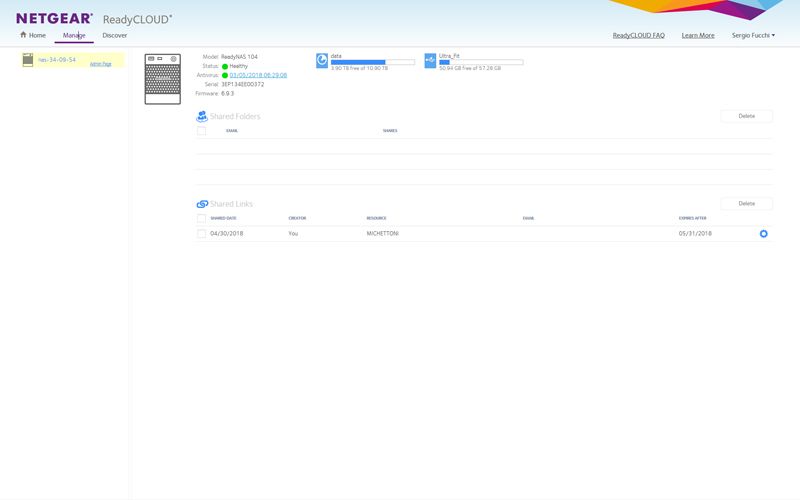Sort by the Resource column header
Viewport: 800px width, 500px height.
[377, 218]
